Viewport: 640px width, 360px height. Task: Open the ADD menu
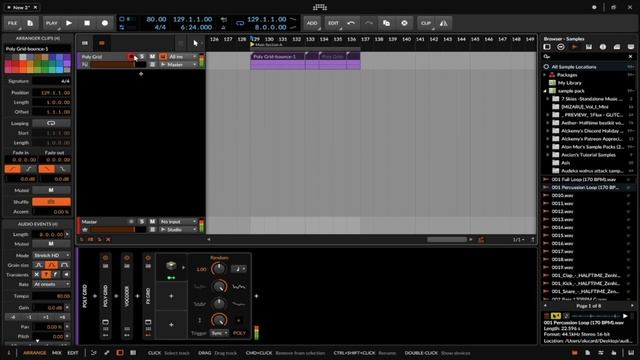(312, 23)
